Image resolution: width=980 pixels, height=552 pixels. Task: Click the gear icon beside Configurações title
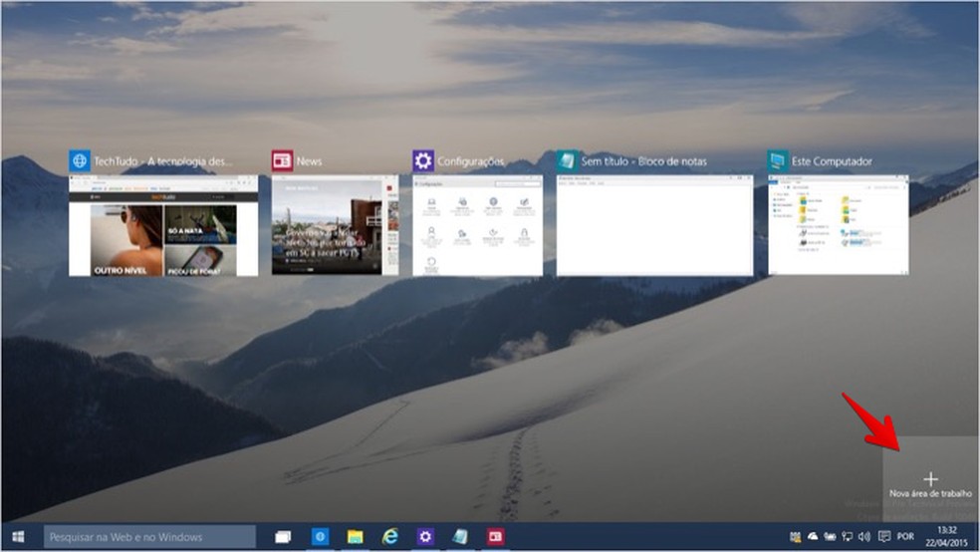[x=423, y=160]
